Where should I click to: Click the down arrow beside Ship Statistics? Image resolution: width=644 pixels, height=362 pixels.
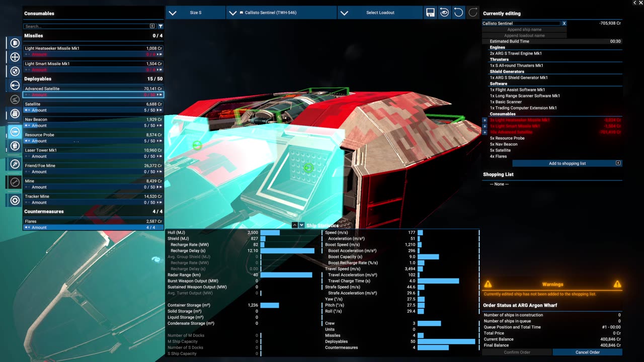(x=301, y=225)
